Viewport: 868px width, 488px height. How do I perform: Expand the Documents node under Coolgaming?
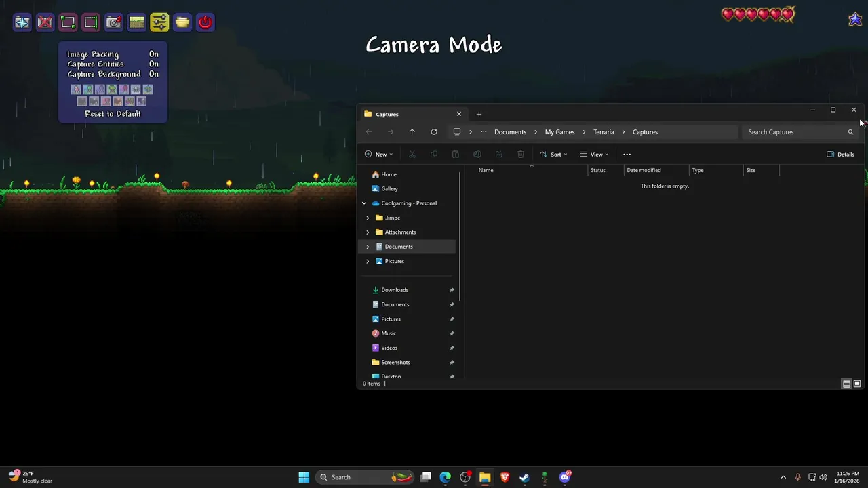pyautogui.click(x=368, y=247)
